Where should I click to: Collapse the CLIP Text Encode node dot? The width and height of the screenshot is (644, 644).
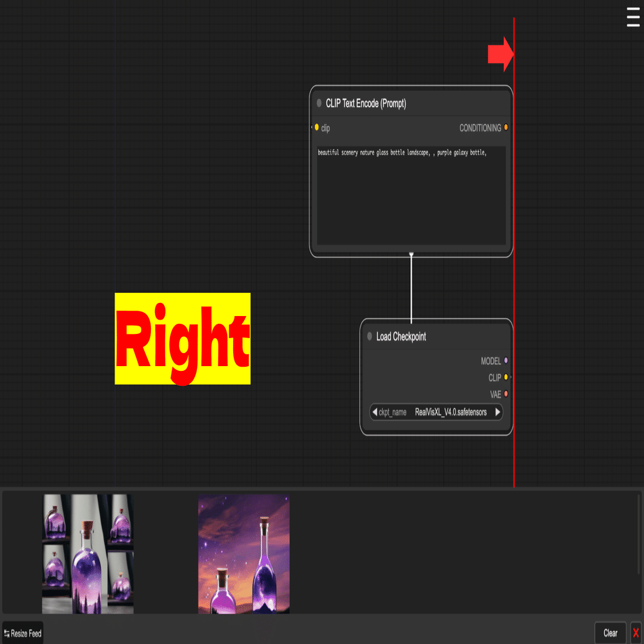point(319,103)
